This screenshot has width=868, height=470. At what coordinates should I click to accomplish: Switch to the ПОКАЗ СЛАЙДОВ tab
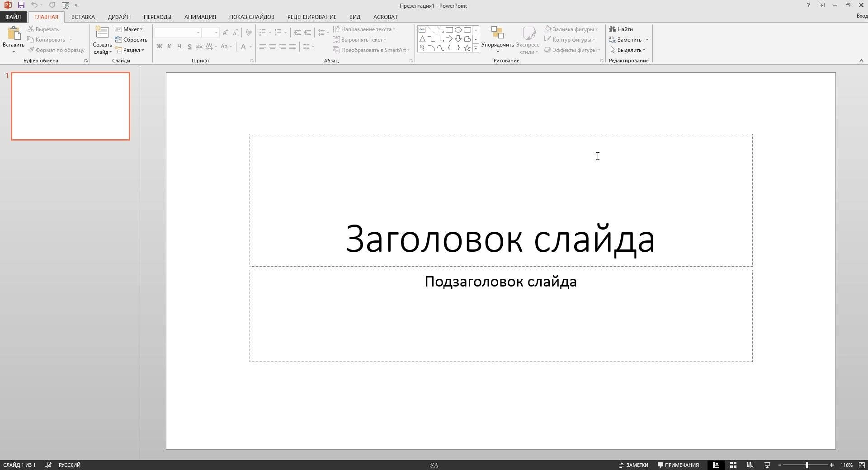click(x=251, y=17)
